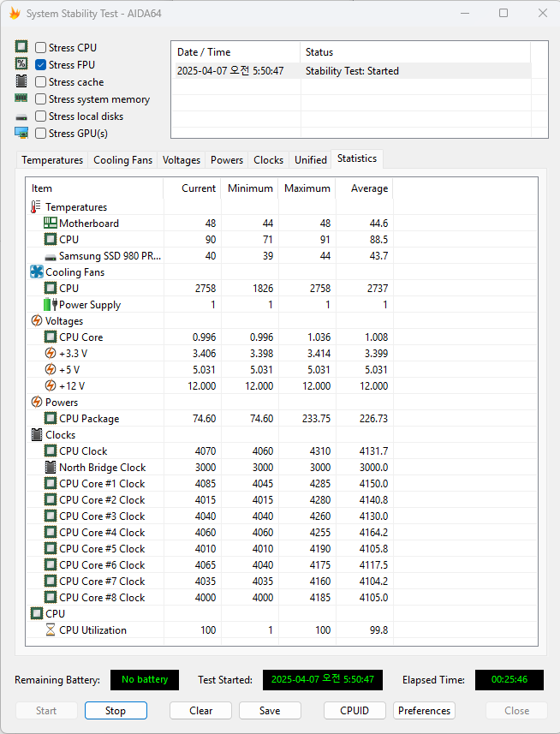Enable the Stress GPU(s) checkbox

click(41, 134)
